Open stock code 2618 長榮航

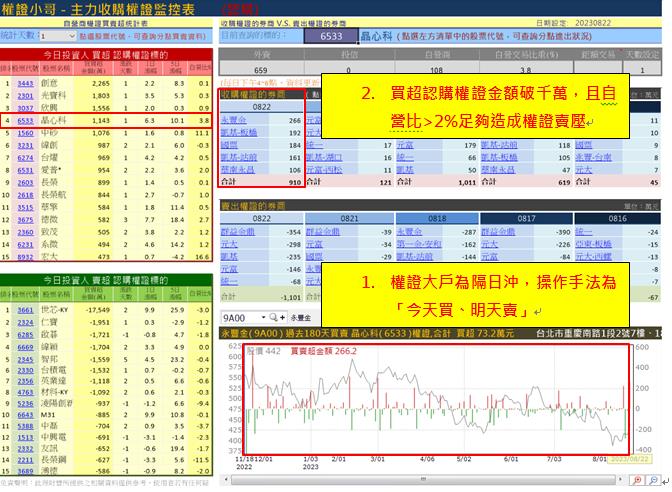point(25,195)
